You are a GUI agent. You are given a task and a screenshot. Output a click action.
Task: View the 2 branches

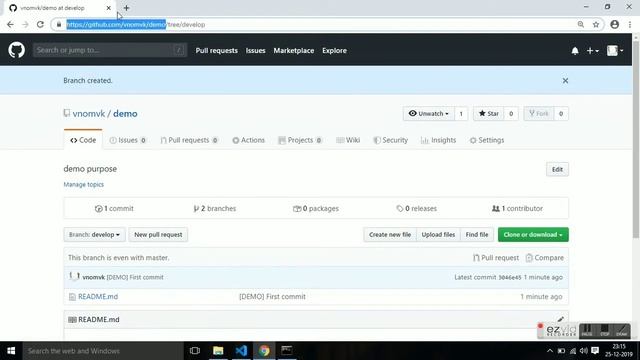pos(215,209)
